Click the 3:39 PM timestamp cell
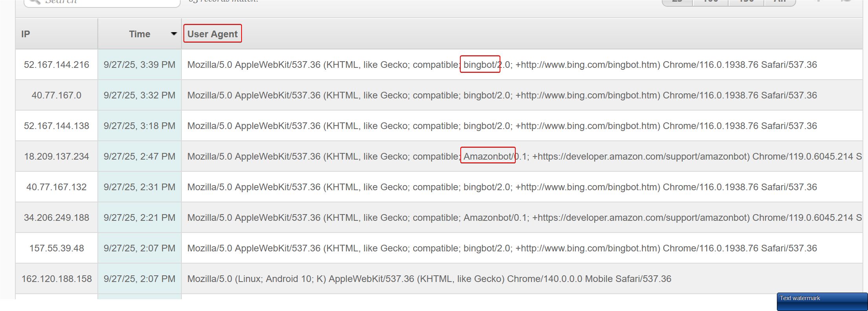This screenshot has width=868, height=311. point(139,65)
